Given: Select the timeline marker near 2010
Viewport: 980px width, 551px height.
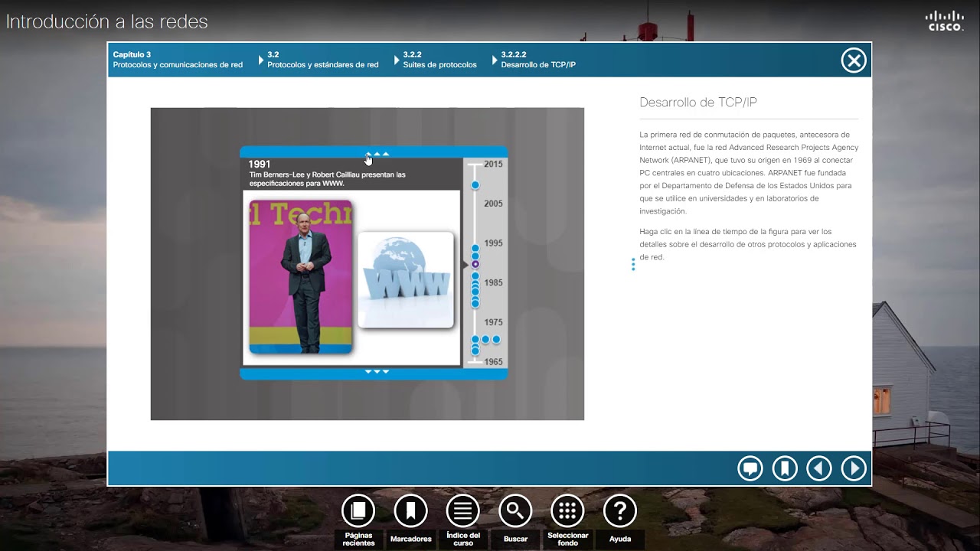Looking at the screenshot, I should (x=475, y=185).
